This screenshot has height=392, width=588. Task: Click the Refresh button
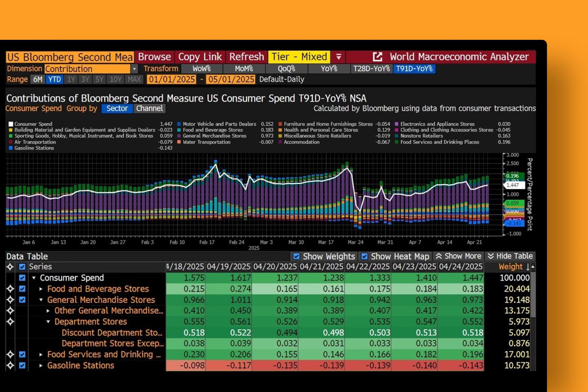click(246, 57)
